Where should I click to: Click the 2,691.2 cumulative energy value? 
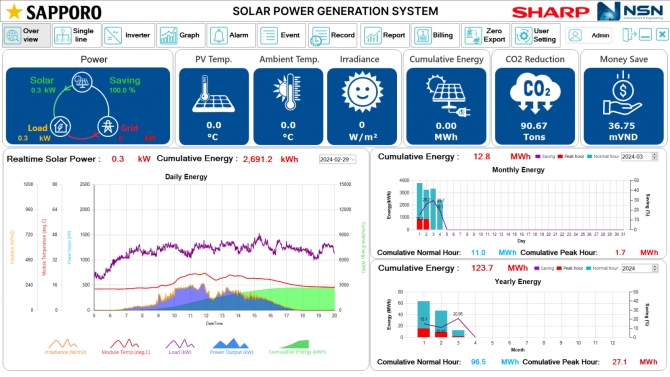click(258, 159)
